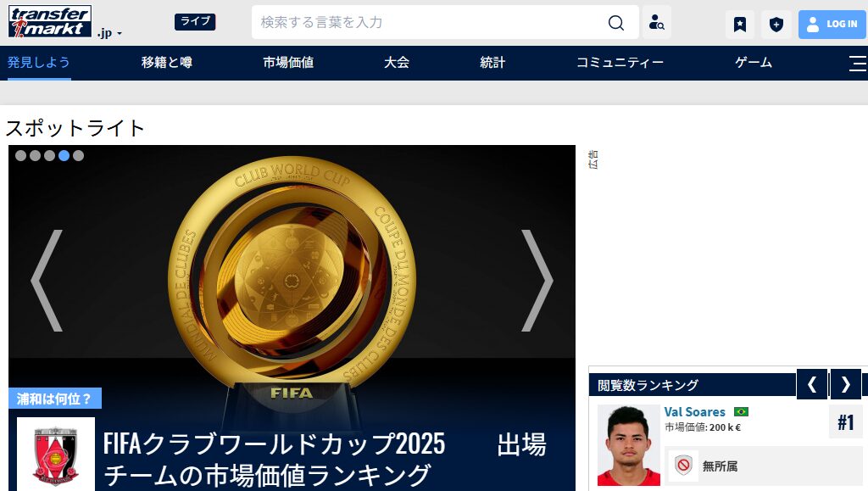Go to next 閲覧数ランキング page
This screenshot has width=868, height=491.
pos(845,384)
